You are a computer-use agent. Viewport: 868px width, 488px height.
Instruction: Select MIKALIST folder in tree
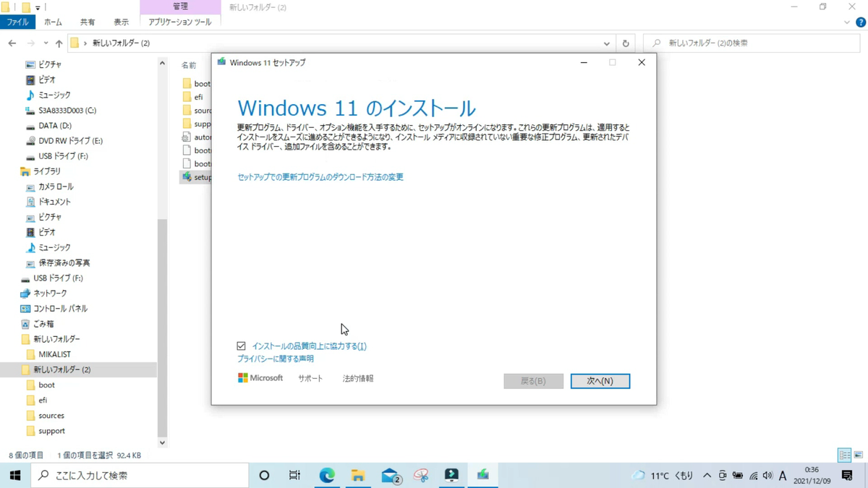[x=54, y=354]
